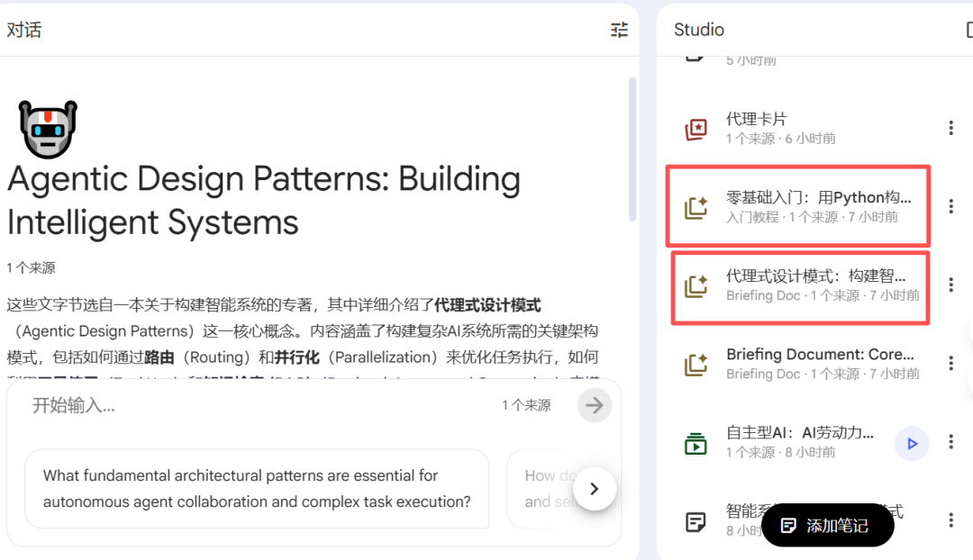The width and height of the screenshot is (973, 560).
Task: Click the suggested question about architectural patterns
Action: [267, 488]
